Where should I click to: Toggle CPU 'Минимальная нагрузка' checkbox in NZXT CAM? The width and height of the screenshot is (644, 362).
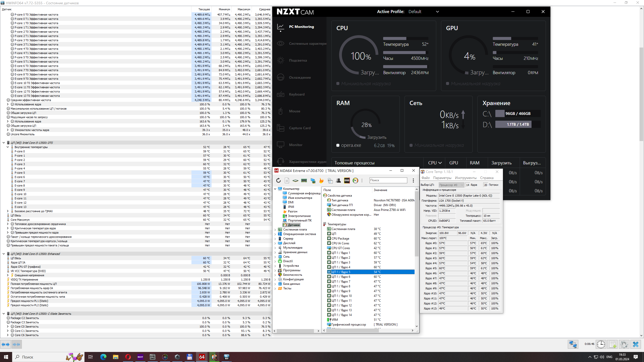click(x=338, y=83)
